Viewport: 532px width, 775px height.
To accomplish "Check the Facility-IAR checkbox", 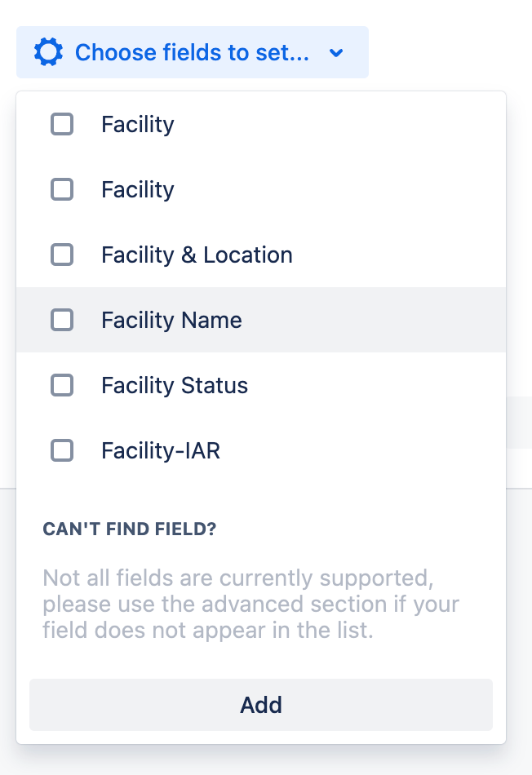I will coord(62,450).
